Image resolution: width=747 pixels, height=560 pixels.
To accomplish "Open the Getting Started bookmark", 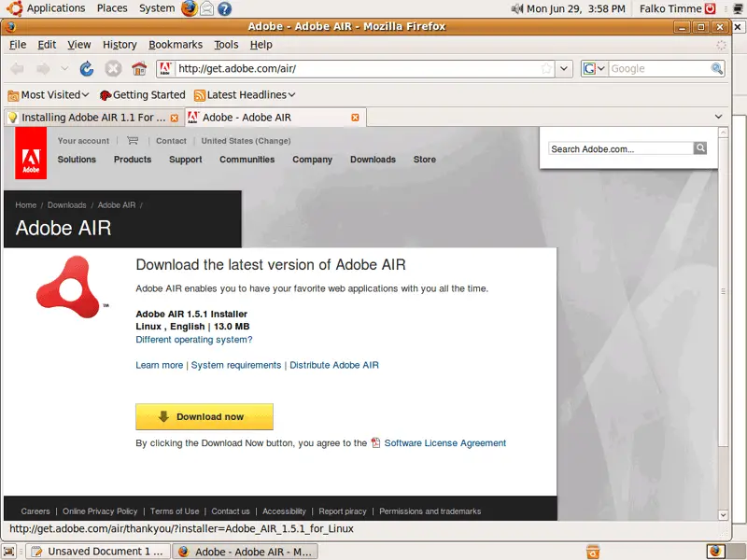I will 143,95.
